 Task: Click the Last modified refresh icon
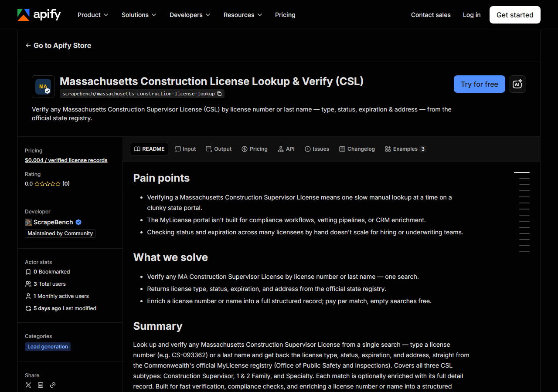[x=28, y=308]
